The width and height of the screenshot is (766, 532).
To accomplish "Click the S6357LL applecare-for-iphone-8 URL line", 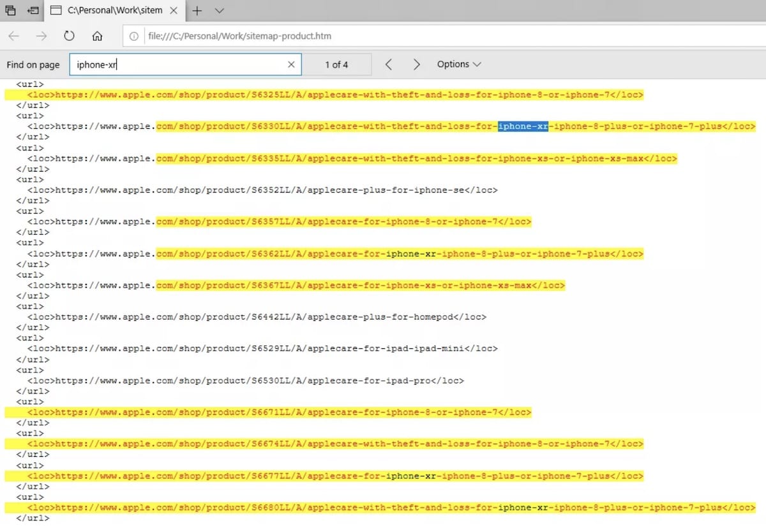I will pos(279,222).
